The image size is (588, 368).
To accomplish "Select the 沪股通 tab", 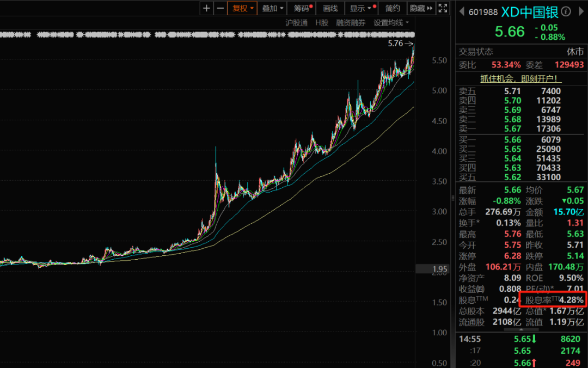I will point(297,23).
